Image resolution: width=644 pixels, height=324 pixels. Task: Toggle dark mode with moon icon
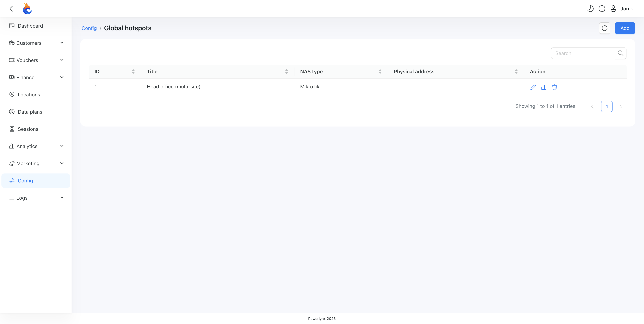(590, 9)
